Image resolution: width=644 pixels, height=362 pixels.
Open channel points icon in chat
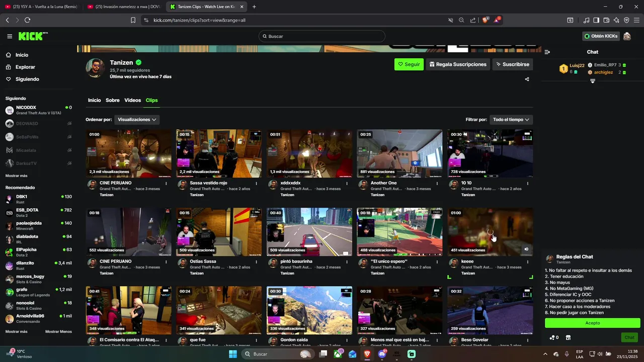point(553,337)
